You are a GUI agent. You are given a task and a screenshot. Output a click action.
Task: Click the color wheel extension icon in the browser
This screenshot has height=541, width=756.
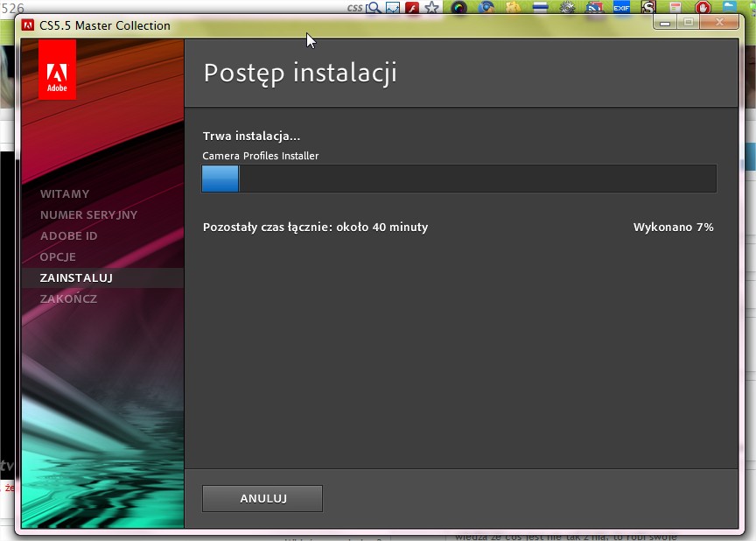[x=459, y=7]
